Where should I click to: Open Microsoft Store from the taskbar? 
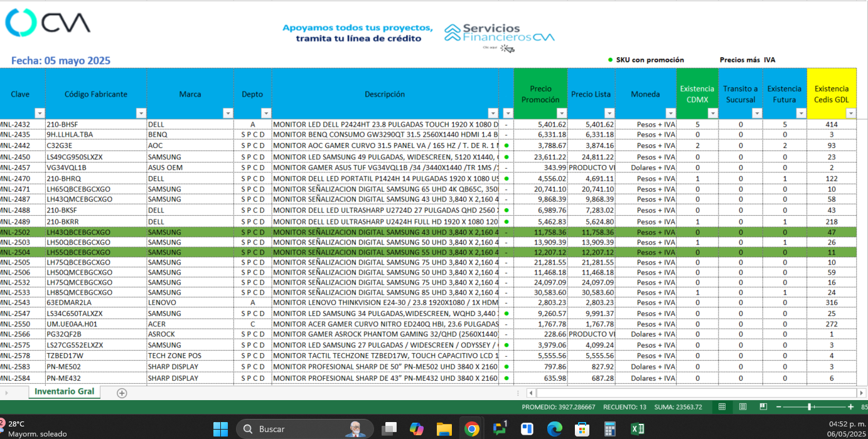[582, 429]
